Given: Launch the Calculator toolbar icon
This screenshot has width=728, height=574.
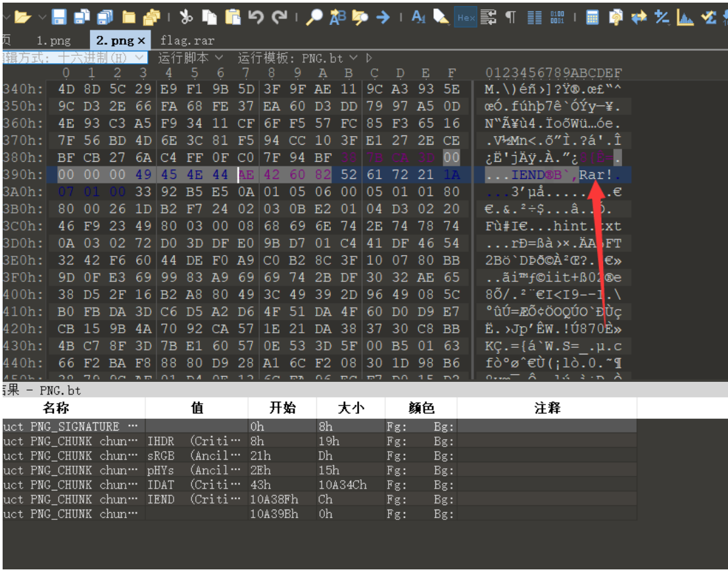Looking at the screenshot, I should point(593,18).
